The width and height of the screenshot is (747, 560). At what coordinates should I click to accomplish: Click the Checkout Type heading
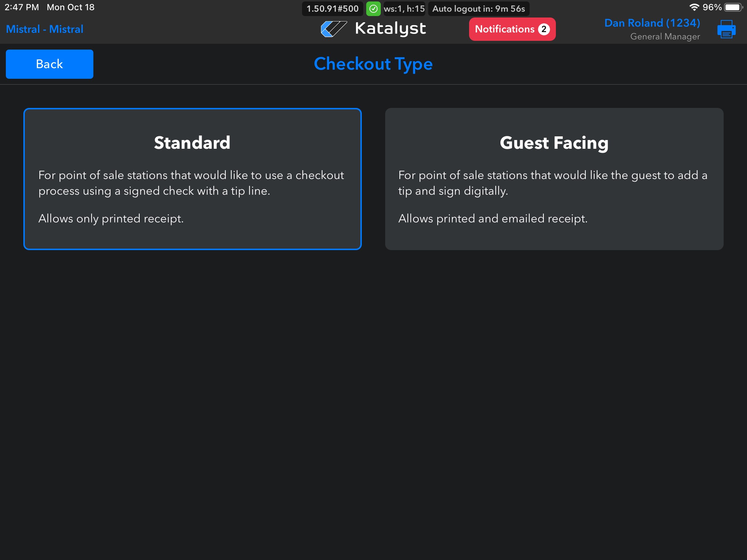[x=373, y=64]
